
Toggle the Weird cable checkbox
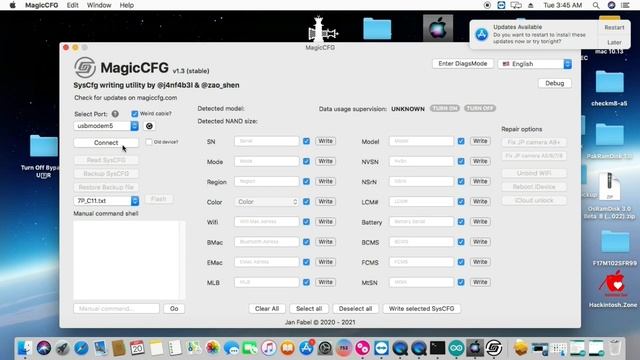(x=135, y=113)
